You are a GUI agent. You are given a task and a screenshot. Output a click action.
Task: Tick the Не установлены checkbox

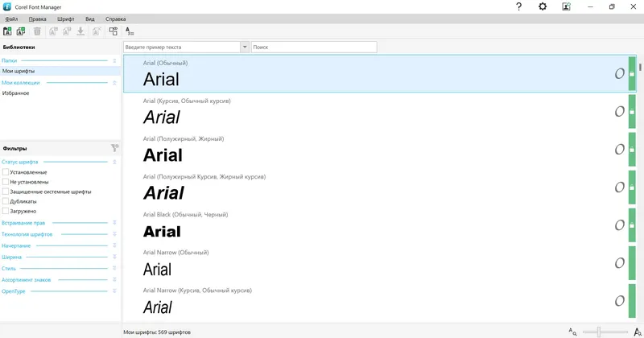[x=6, y=182]
